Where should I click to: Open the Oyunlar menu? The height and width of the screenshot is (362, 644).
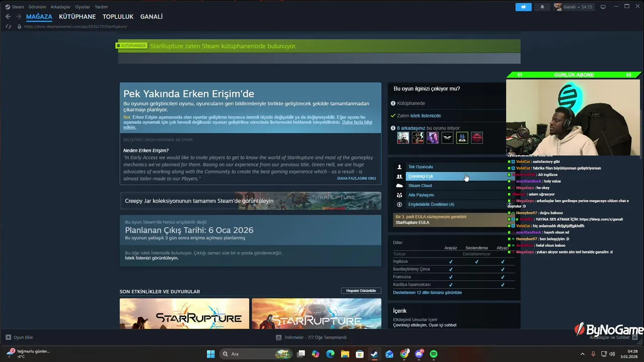(x=83, y=7)
